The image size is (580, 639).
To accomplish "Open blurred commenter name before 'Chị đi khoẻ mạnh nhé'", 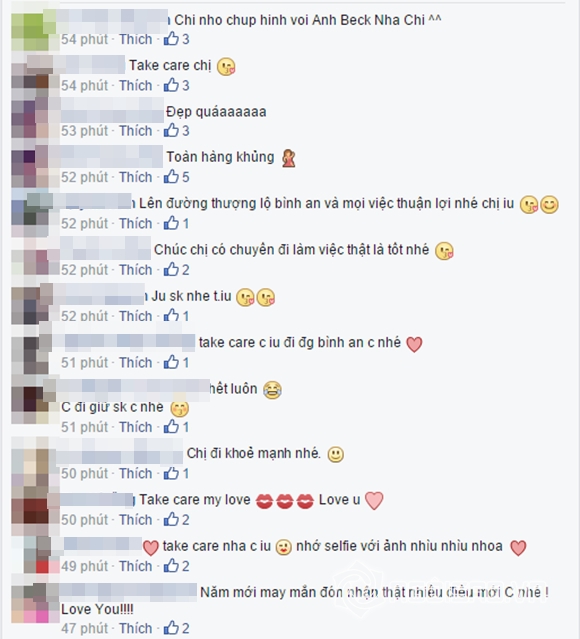I will (121, 453).
